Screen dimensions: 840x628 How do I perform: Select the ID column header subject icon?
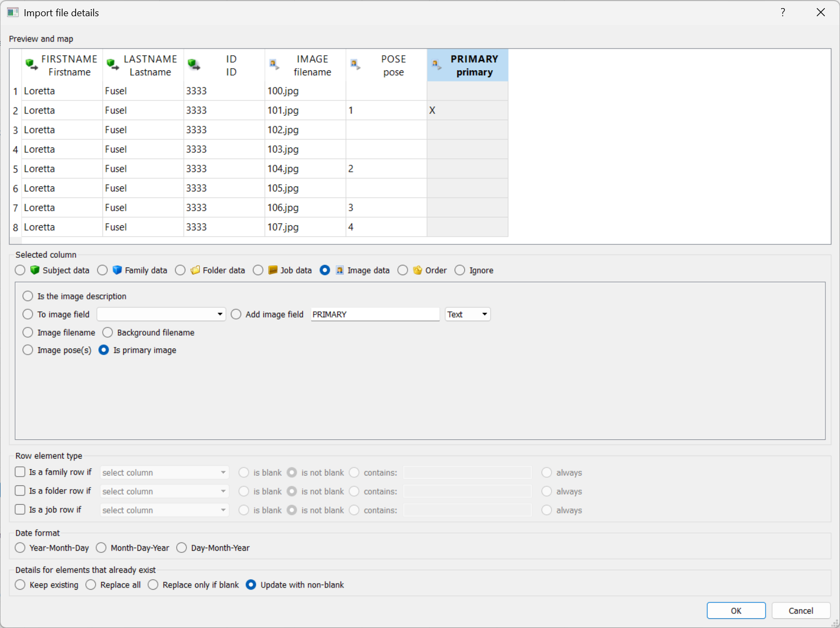194,65
